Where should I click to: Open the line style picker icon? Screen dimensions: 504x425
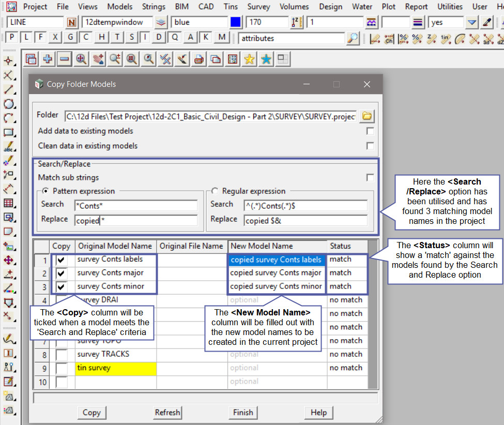pyautogui.click(x=371, y=22)
